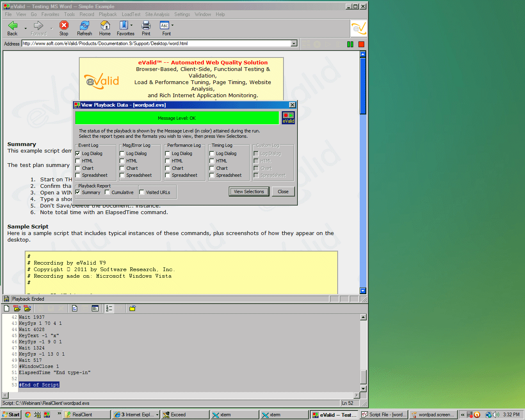The height and width of the screenshot is (420, 525).
Task: Check Msg/Error Log HTML checkbox
Action: click(122, 161)
